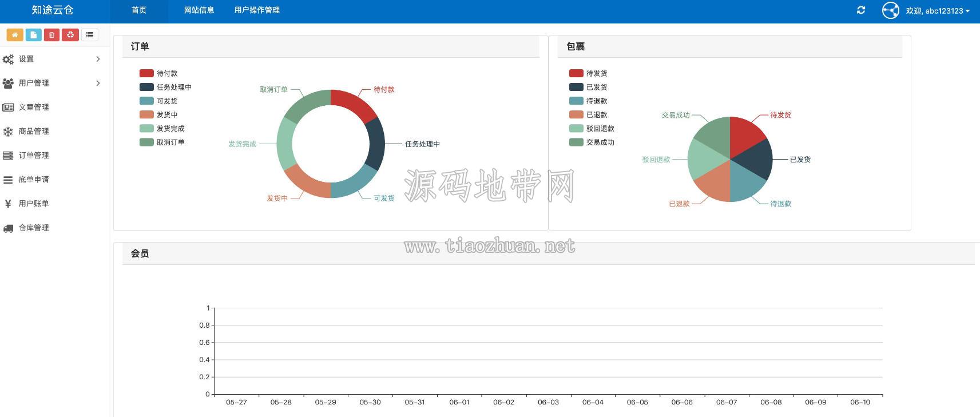The width and height of the screenshot is (980, 417).
Task: Click the gears icon beside 设置
Action: [x=8, y=59]
